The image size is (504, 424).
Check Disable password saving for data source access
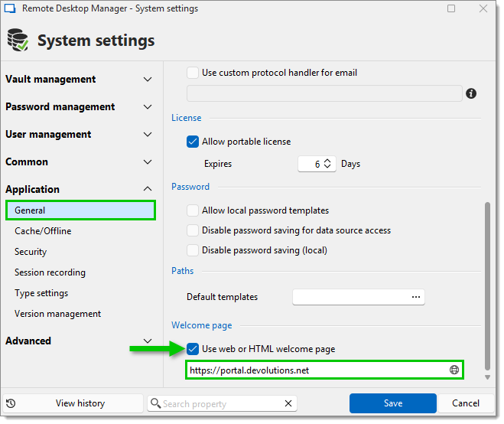[193, 230]
